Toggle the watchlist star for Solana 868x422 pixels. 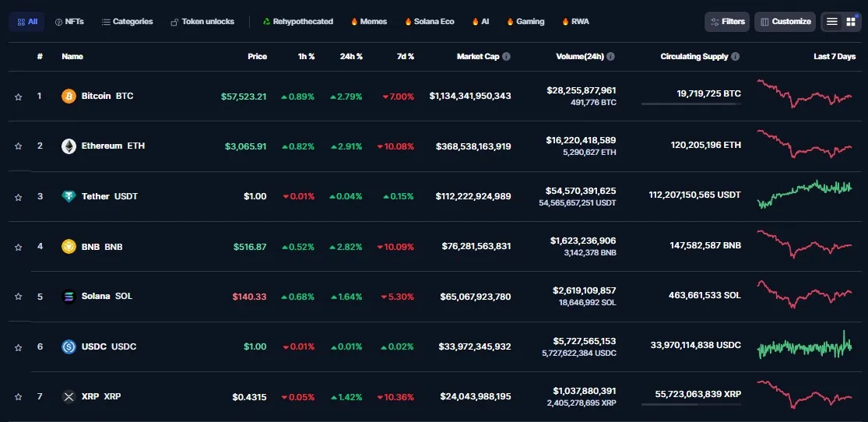pyautogui.click(x=18, y=297)
